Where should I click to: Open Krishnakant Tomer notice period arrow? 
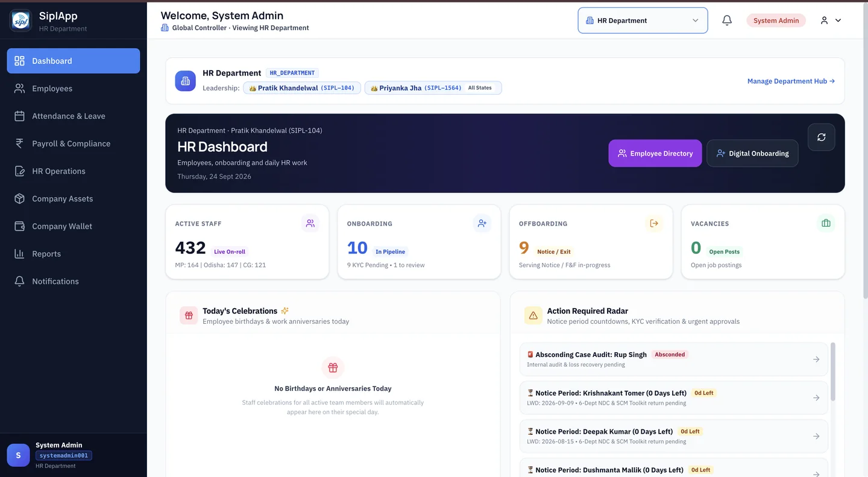coord(816,398)
